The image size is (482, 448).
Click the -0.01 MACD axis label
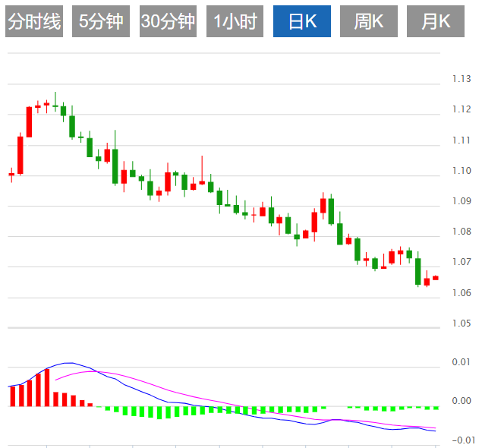[463, 440]
